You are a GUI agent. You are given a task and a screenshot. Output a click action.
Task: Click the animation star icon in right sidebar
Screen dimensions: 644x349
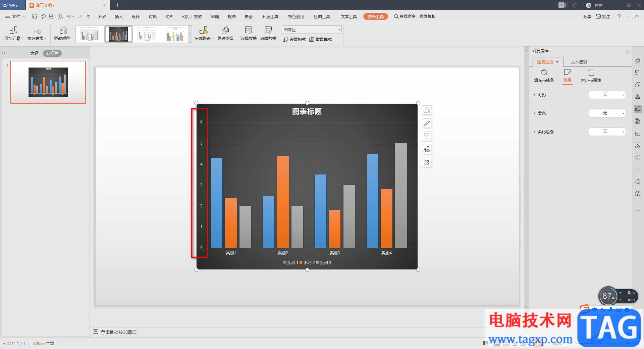click(638, 61)
